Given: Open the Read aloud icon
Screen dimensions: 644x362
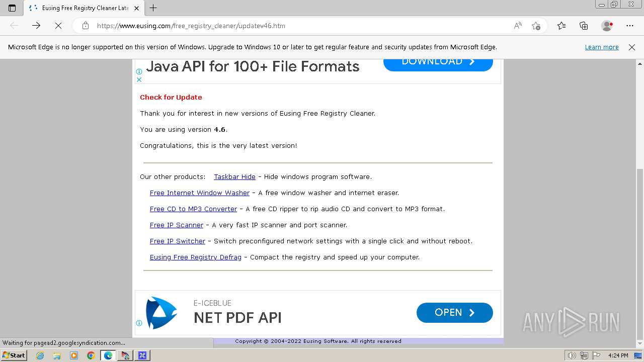Looking at the screenshot, I should (x=518, y=26).
